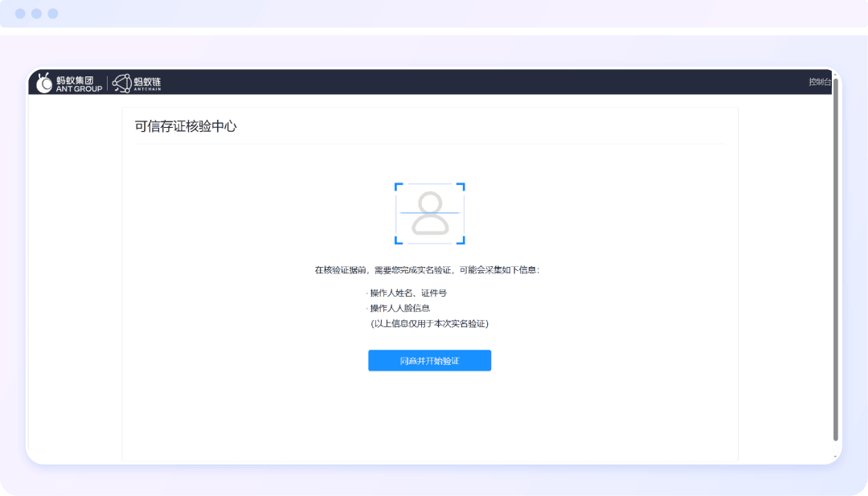Click the first browser window dot
Image resolution: width=868 pixels, height=496 pixels.
click(x=20, y=14)
